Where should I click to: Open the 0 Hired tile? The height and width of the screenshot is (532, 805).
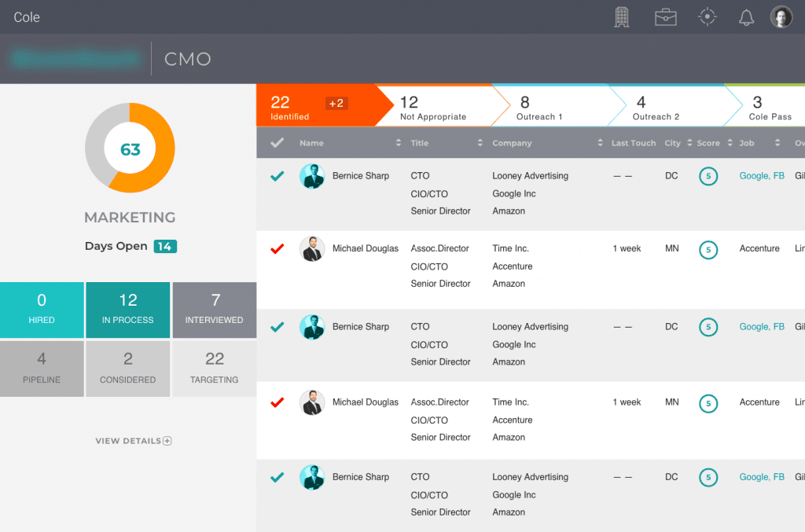(42, 310)
